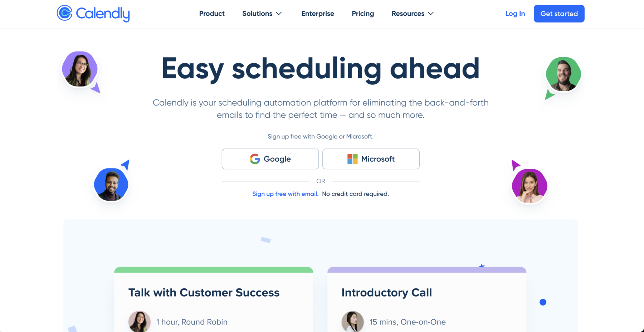Expand the Resources dropdown chevron
The width and height of the screenshot is (644, 332).
431,14
